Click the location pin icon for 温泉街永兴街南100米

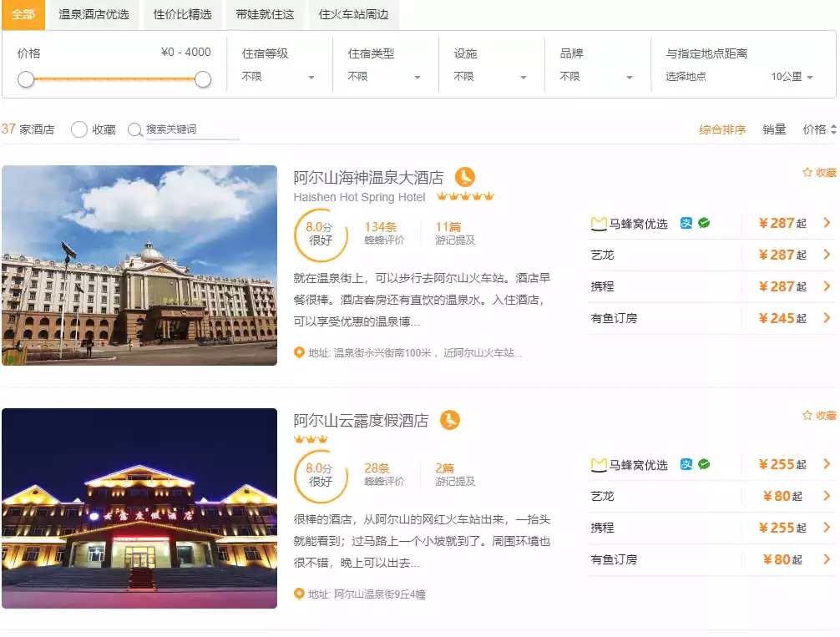pos(300,353)
